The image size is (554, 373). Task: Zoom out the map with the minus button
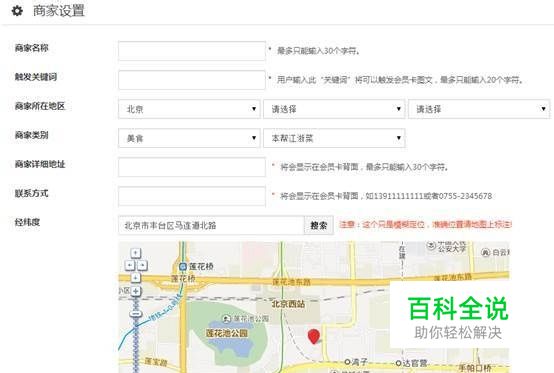(x=136, y=314)
